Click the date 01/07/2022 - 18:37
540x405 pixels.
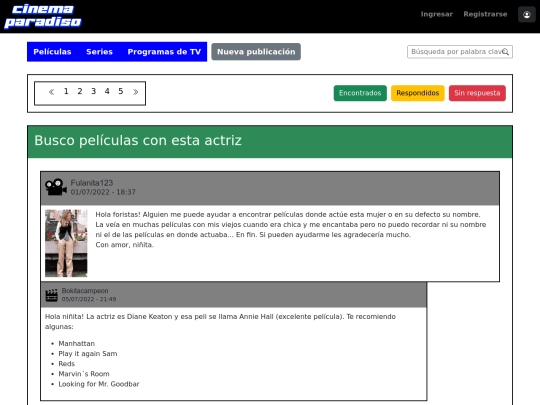coord(103,192)
